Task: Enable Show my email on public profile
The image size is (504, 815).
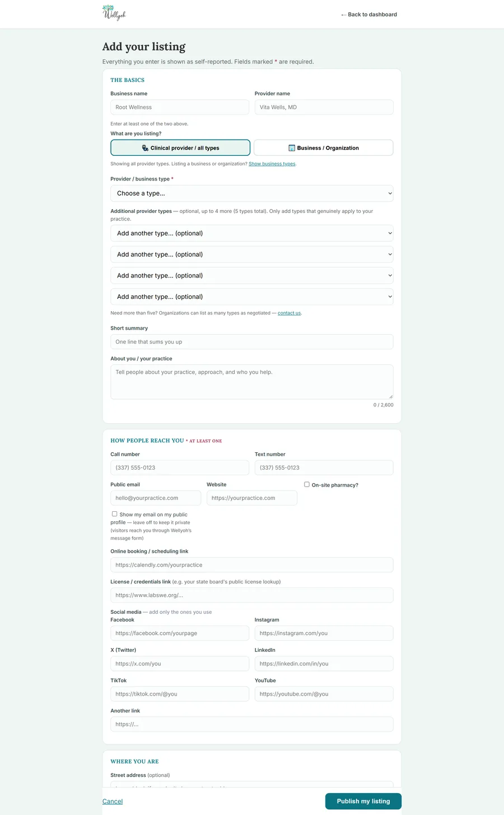Action: pos(115,514)
